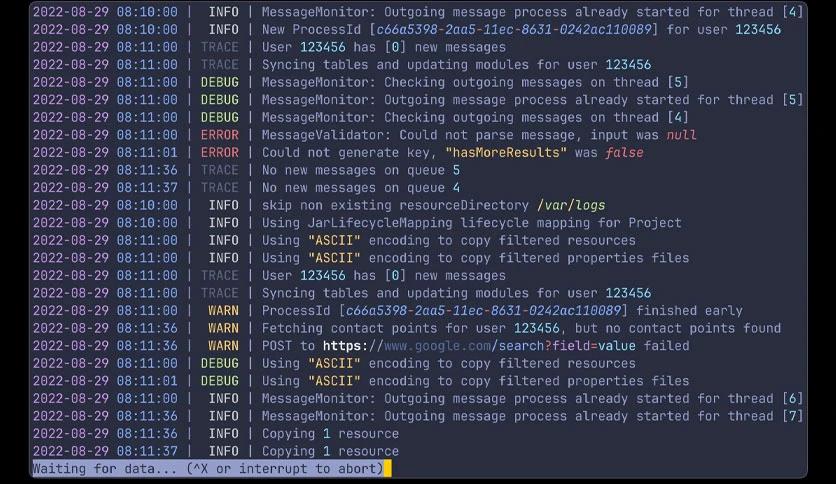Click 'Could not generate key,' in the log
This screenshot has height=484, width=836.
(349, 152)
